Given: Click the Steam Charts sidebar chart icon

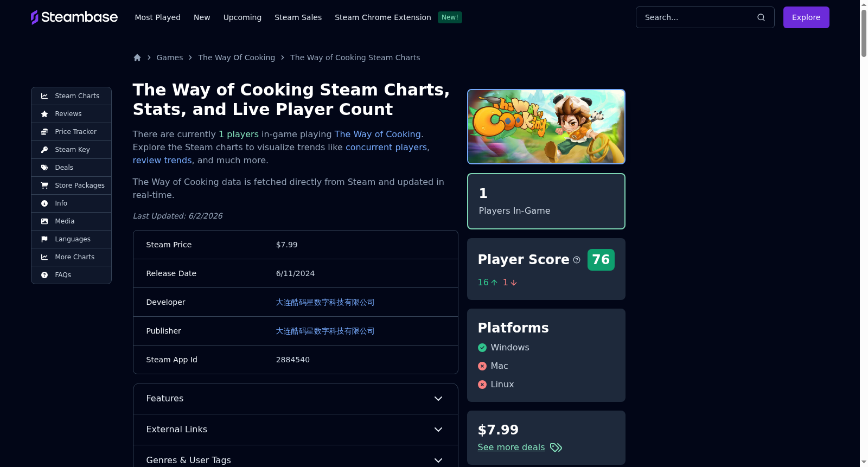Looking at the screenshot, I should coord(44,96).
